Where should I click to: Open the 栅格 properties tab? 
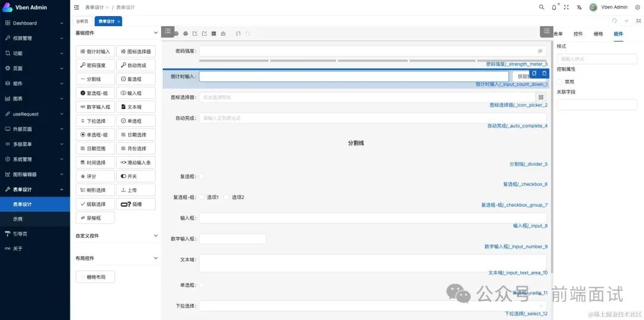pyautogui.click(x=599, y=34)
